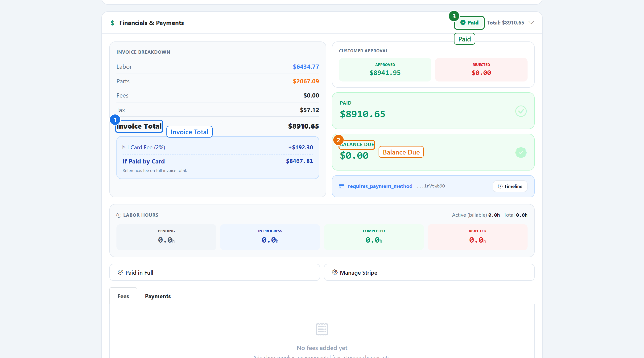Click the clock icon in Timeline button

[x=500, y=186]
